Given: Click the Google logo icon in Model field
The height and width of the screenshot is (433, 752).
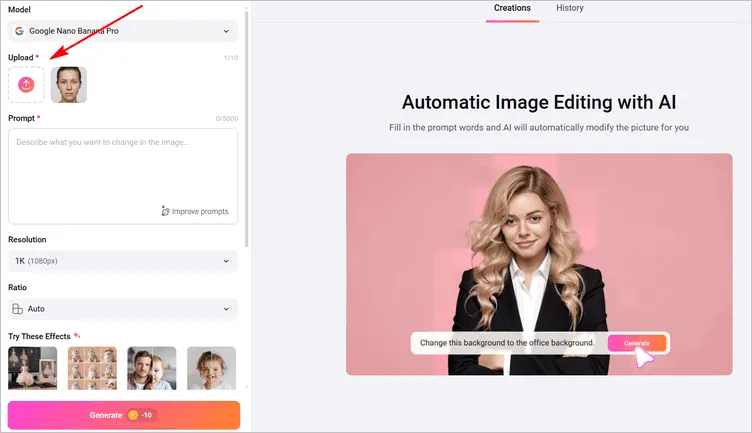Looking at the screenshot, I should pos(19,31).
